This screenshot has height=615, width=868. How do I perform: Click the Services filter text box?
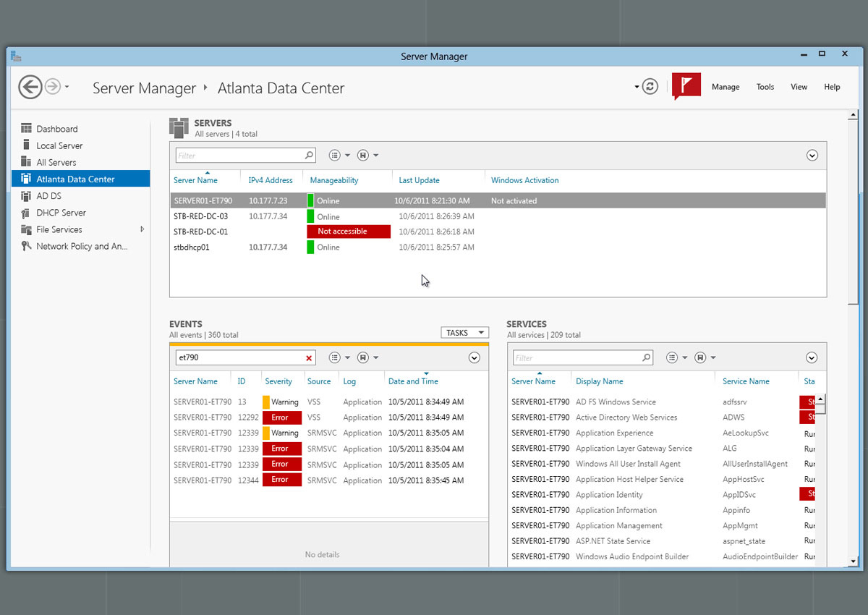pos(583,357)
